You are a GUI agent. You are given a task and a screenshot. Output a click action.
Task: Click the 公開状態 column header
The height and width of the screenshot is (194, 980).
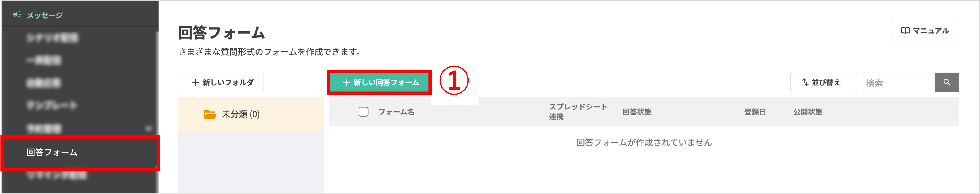(808, 112)
